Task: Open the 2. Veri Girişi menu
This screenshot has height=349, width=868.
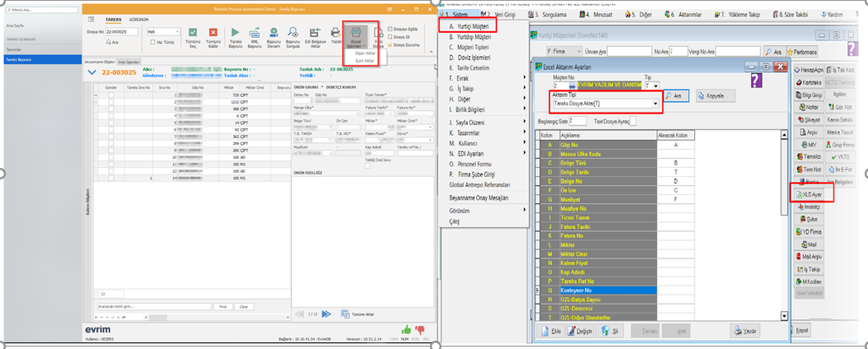Action: click(497, 15)
